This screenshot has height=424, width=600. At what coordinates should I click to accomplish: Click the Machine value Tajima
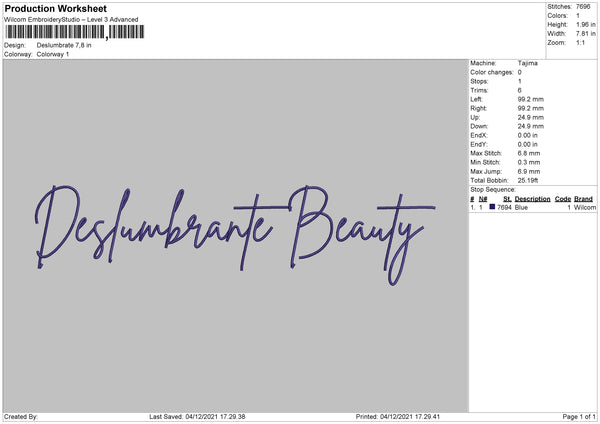[527, 63]
